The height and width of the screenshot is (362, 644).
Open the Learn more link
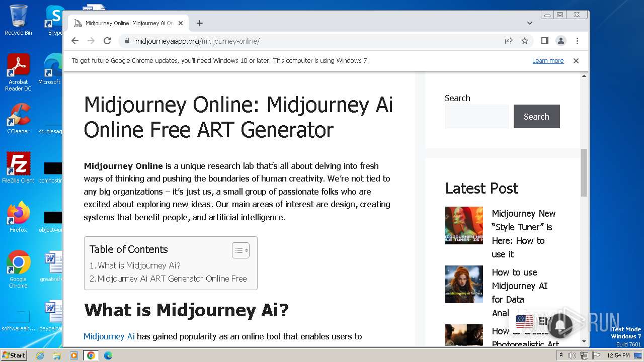click(x=548, y=61)
